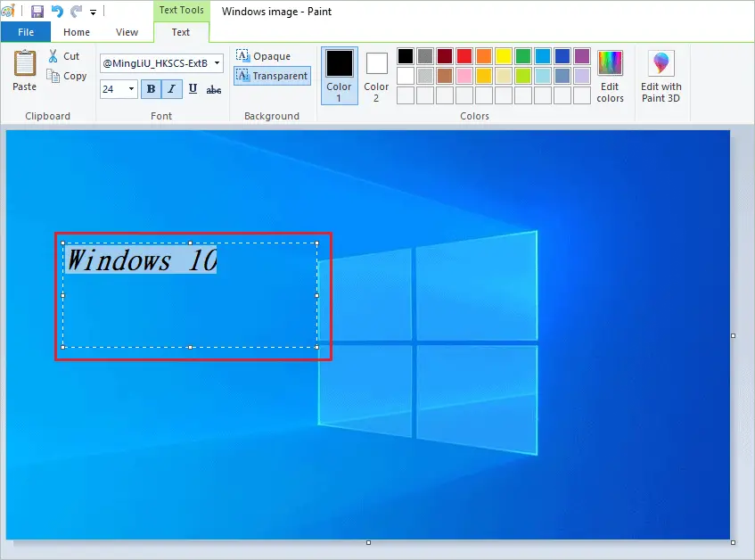Pick the green color swatch
The width and height of the screenshot is (755, 560).
523,56
